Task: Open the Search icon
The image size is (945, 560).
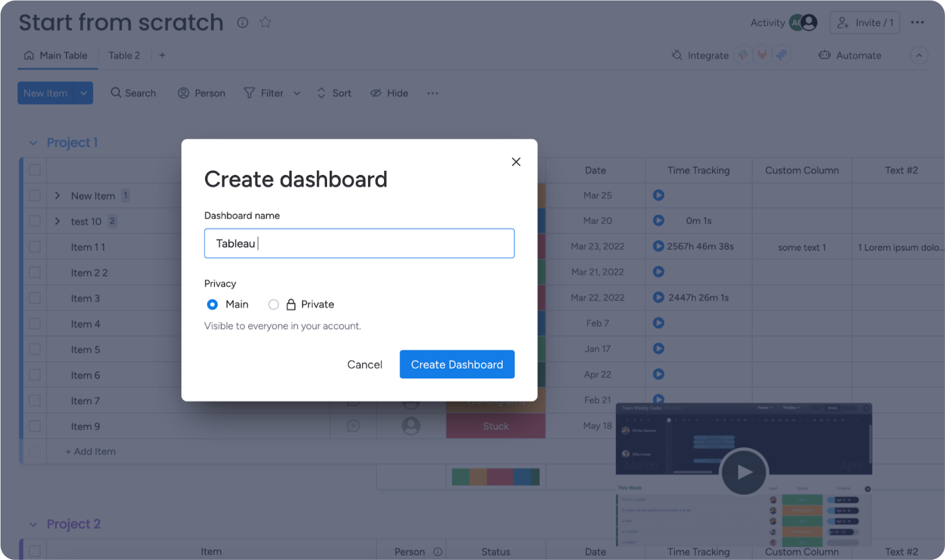Action: point(115,93)
